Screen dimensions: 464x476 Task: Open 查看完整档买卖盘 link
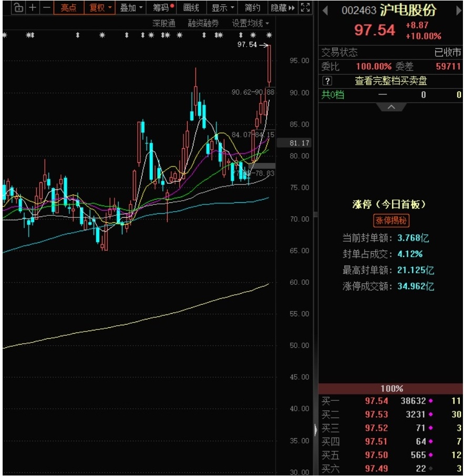point(390,81)
